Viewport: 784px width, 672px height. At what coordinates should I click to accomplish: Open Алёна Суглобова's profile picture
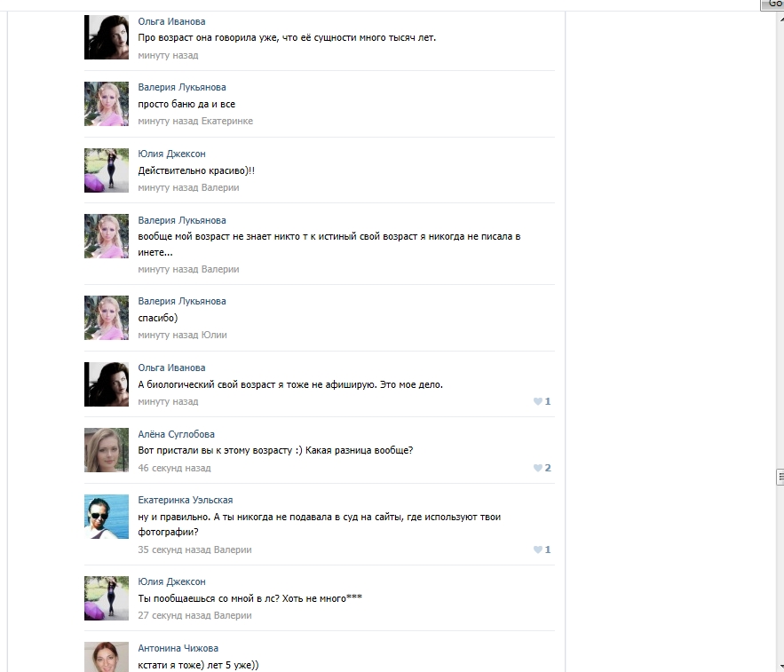[107, 450]
